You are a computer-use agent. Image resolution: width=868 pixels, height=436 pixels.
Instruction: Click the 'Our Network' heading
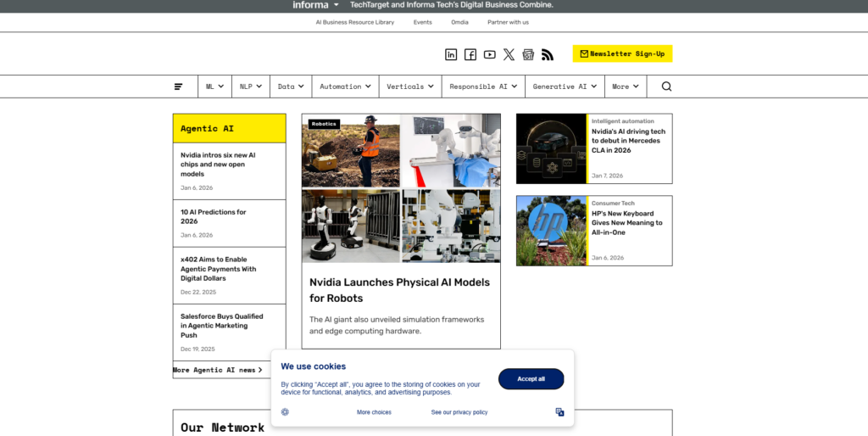[223, 428]
